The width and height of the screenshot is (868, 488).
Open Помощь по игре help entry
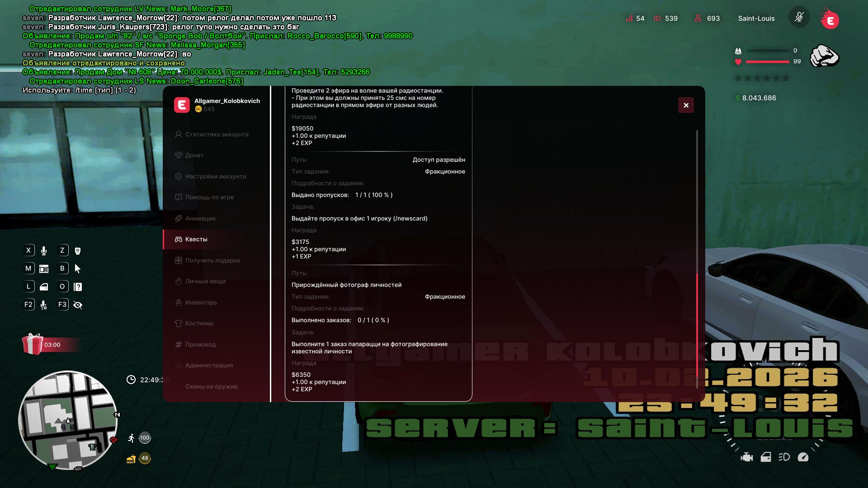click(209, 197)
